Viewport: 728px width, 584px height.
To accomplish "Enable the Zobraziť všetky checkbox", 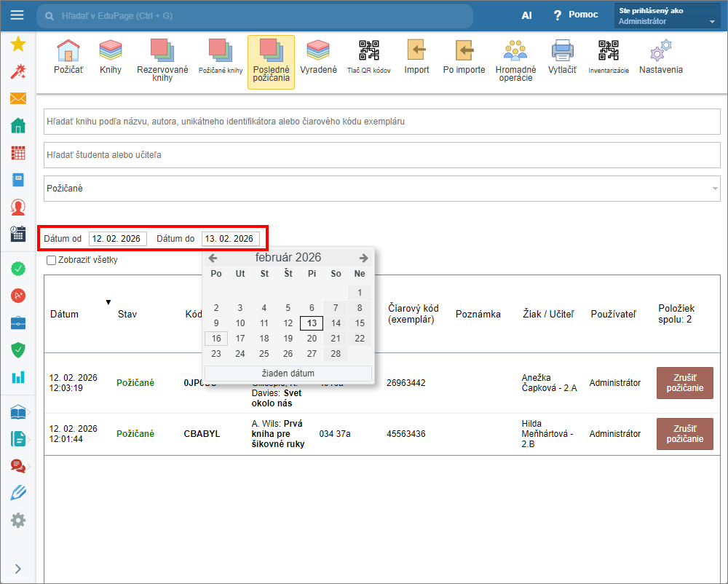I will 51,260.
